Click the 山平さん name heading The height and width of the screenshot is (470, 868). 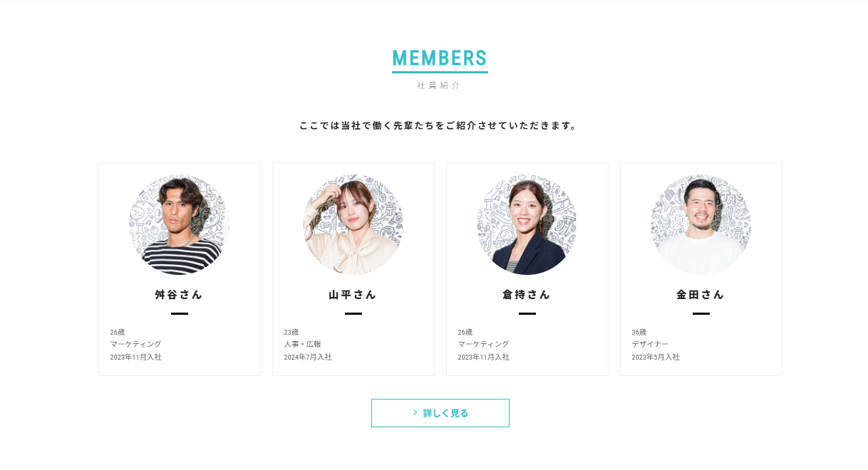click(x=353, y=294)
